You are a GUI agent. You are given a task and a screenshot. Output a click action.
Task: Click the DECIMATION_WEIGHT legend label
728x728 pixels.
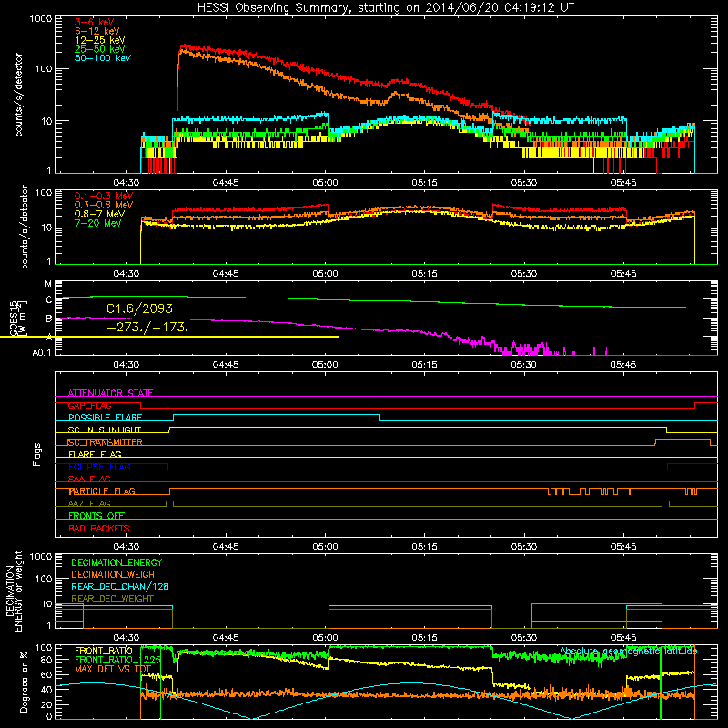point(116,575)
